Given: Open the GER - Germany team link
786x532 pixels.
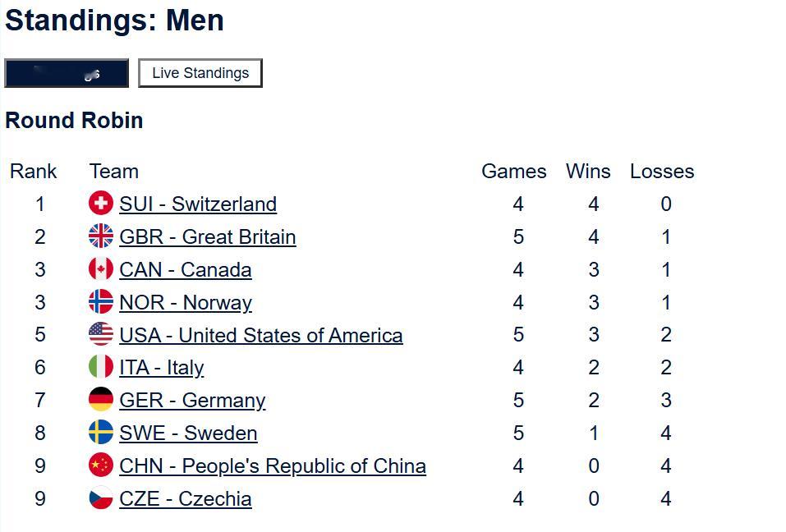Looking at the screenshot, I should (x=192, y=401).
